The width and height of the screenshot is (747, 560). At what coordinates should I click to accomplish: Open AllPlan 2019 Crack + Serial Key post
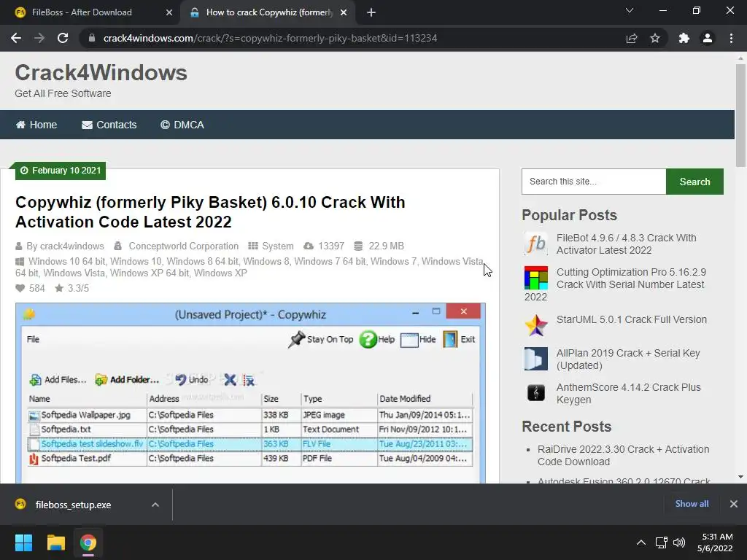click(628, 359)
